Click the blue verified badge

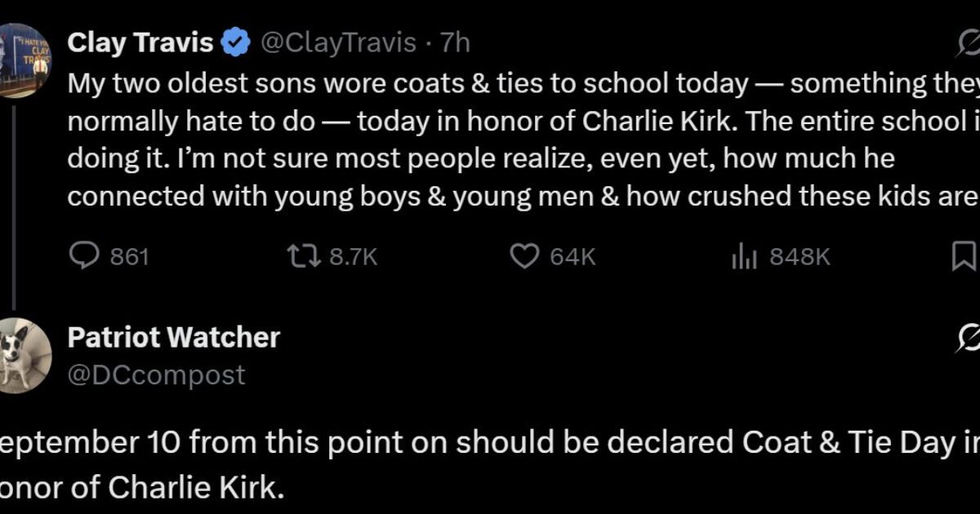pos(236,43)
